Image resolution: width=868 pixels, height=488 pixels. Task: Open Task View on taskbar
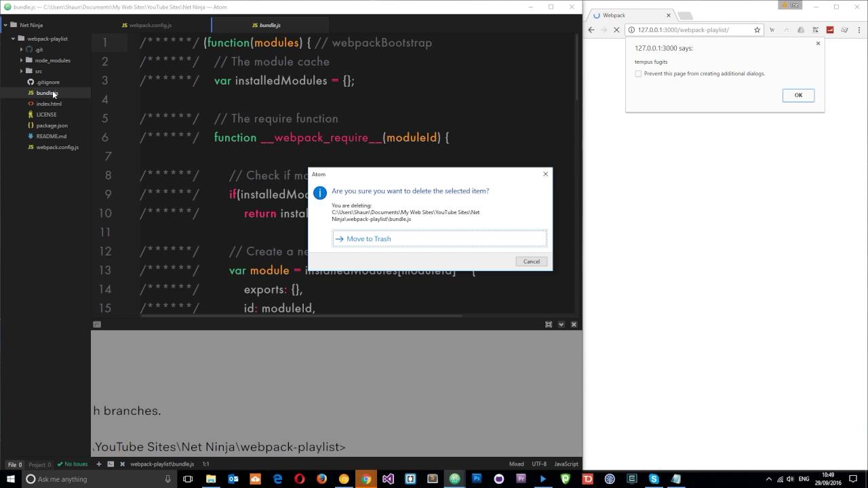click(188, 479)
